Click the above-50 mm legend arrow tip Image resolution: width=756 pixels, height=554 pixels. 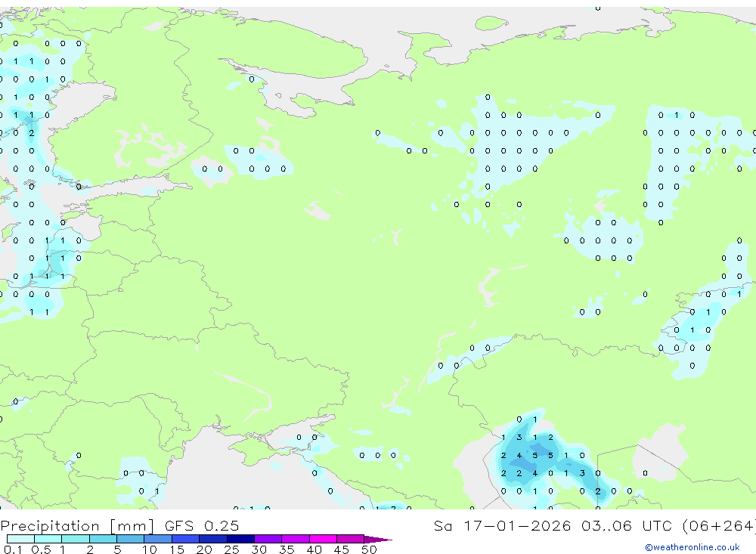click(x=379, y=540)
